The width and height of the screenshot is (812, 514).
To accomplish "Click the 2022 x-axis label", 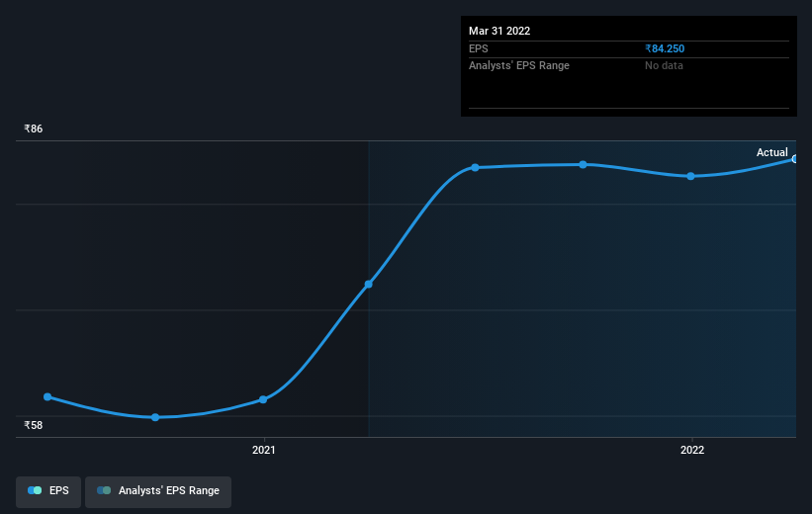I will point(692,451).
